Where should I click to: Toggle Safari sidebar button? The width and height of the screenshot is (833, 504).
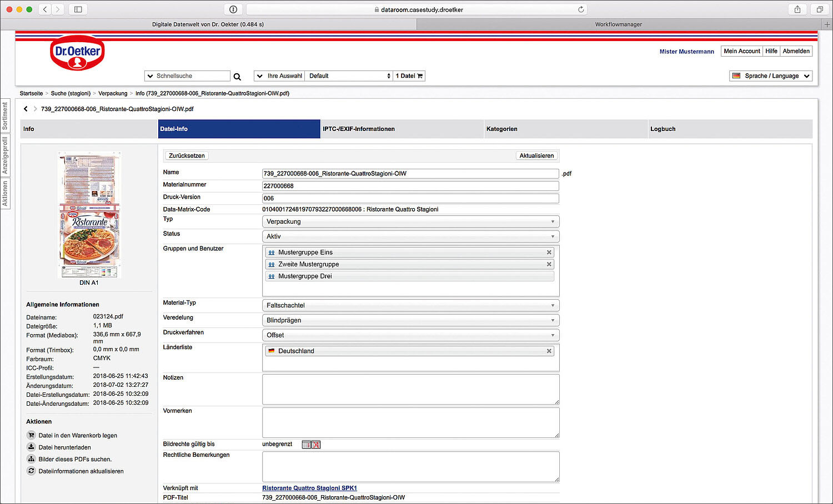point(78,9)
